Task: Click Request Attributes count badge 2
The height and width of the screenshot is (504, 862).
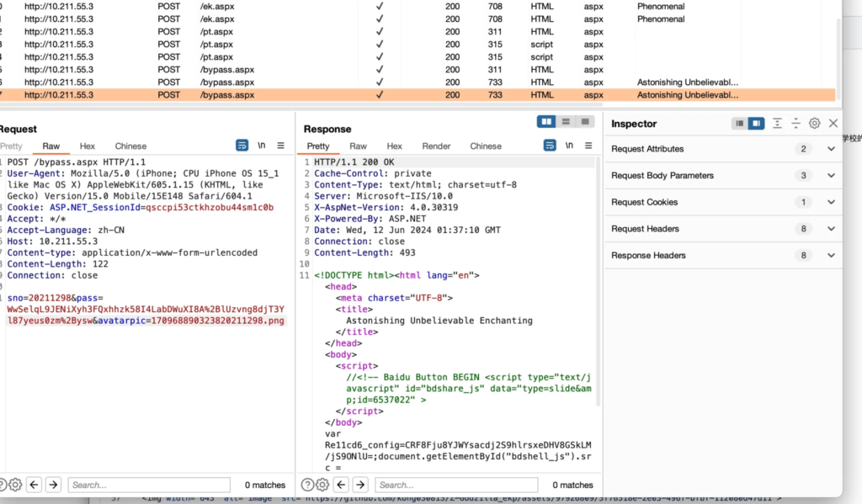Action: pos(804,149)
